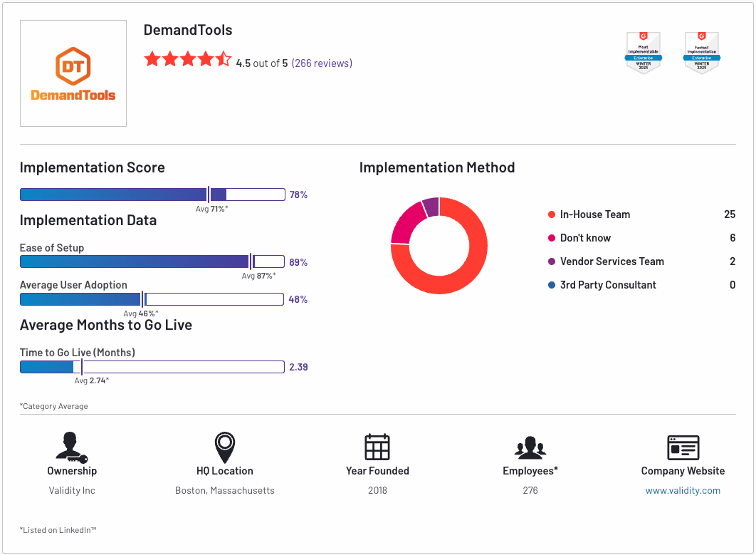Click the Don't know pink legend dot

click(552, 238)
